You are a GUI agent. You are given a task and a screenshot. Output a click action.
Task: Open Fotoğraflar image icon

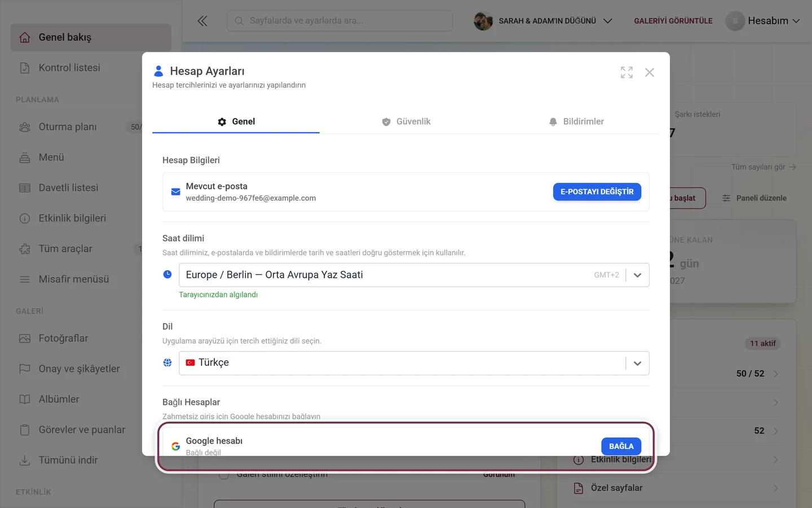25,339
